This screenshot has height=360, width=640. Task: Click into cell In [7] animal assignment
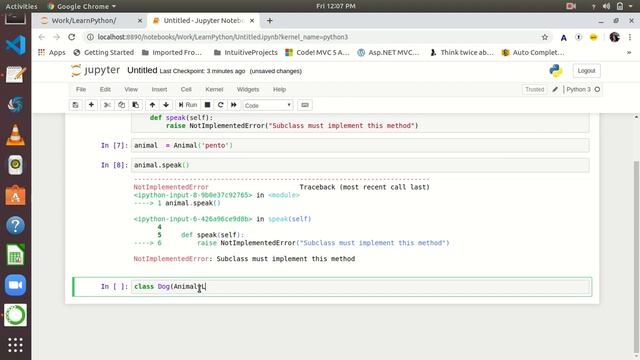point(360,145)
